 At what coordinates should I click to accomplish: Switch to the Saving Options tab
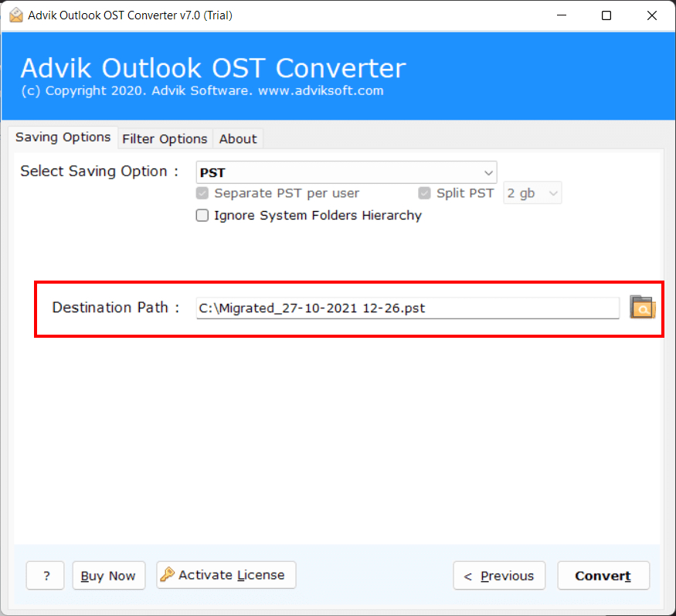click(63, 138)
